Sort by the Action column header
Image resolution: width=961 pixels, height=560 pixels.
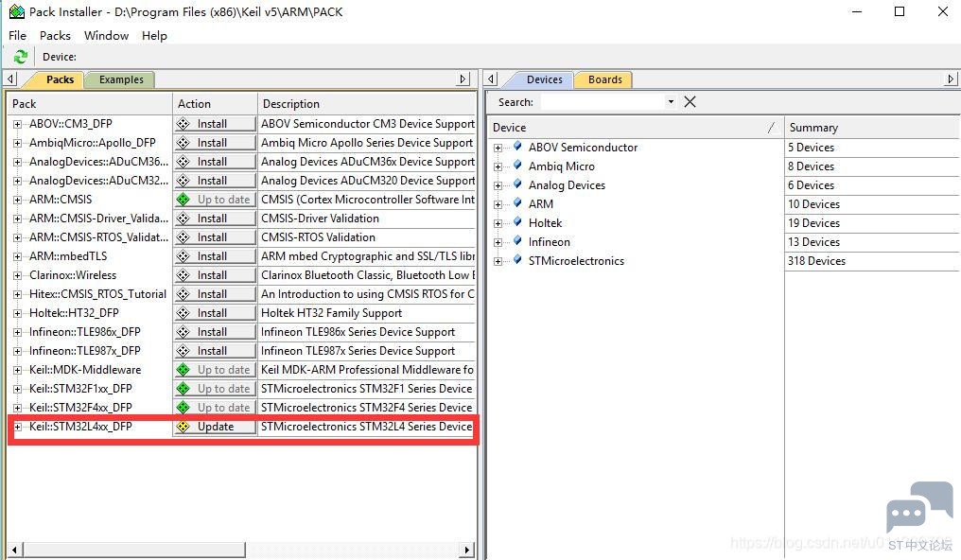215,103
